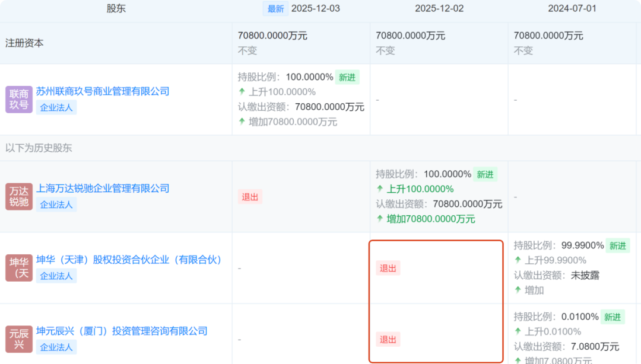641x364 pixels.
Task: Click the 万达锐驰 company logo
Action: (x=18, y=196)
